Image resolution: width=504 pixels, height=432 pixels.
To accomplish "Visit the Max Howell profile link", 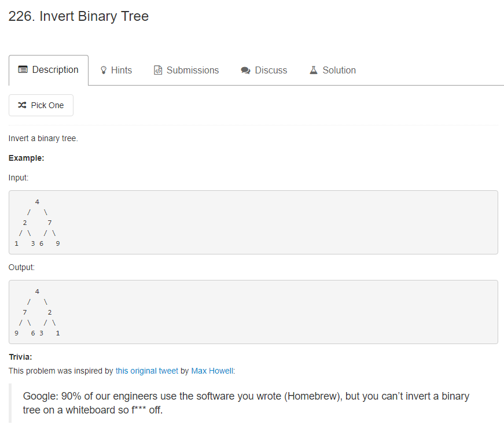I will coord(212,371).
